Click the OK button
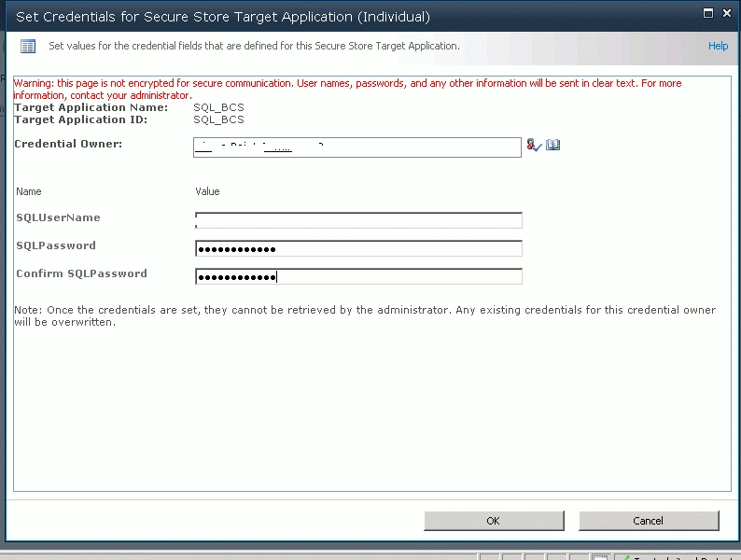 (494, 521)
